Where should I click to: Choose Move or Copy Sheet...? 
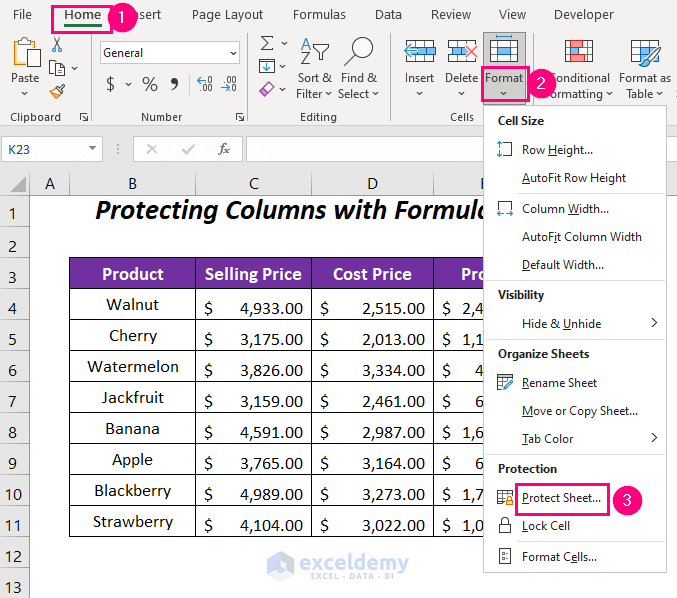coord(575,411)
